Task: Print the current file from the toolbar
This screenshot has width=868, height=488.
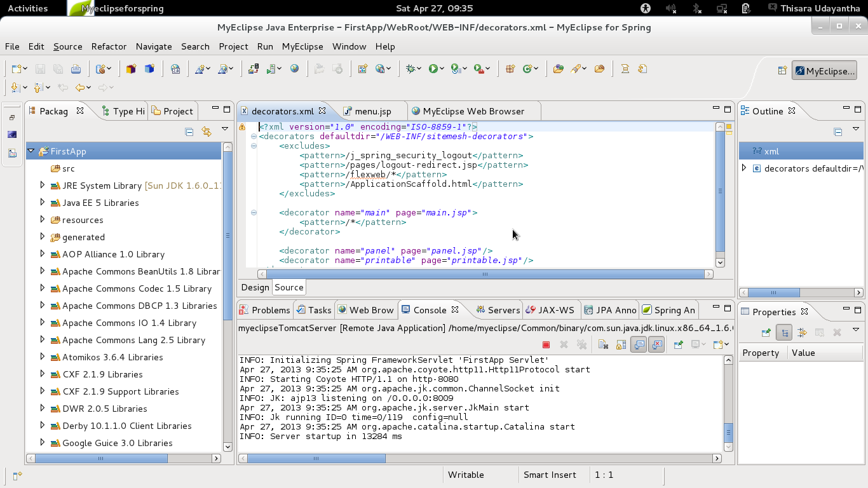Action: pos(76,68)
